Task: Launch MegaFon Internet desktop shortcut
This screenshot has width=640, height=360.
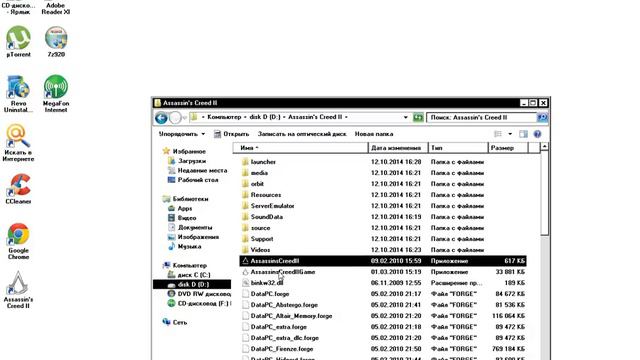Action: tap(56, 93)
